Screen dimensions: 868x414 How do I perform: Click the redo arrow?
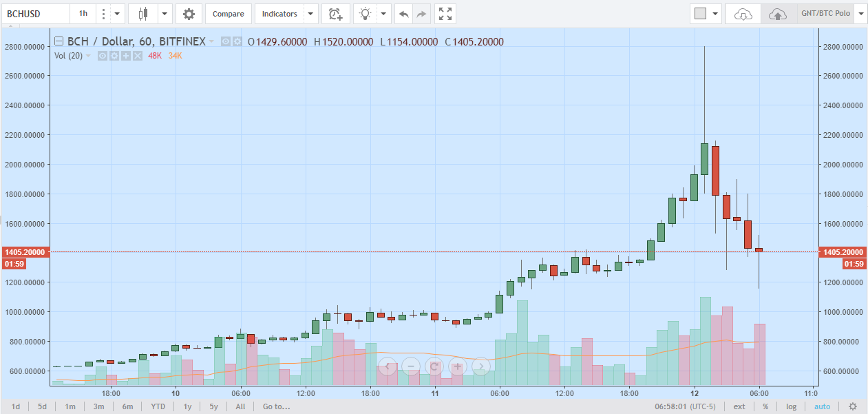click(422, 14)
